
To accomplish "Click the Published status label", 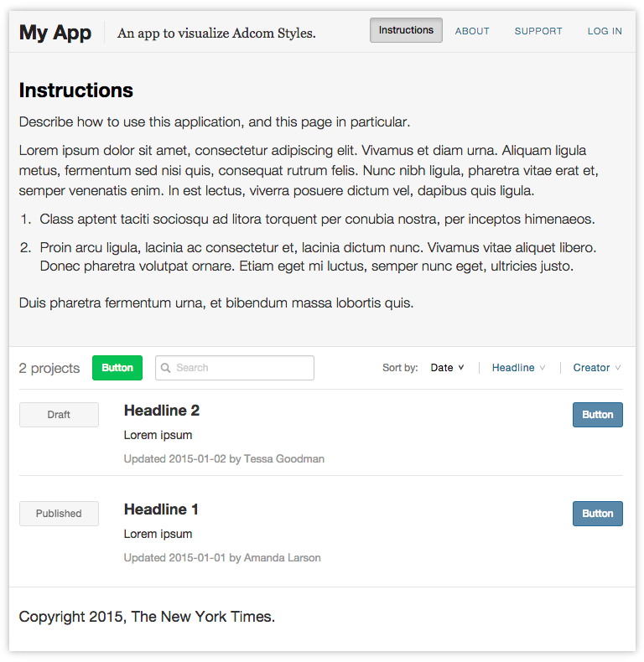I will pos(59,514).
